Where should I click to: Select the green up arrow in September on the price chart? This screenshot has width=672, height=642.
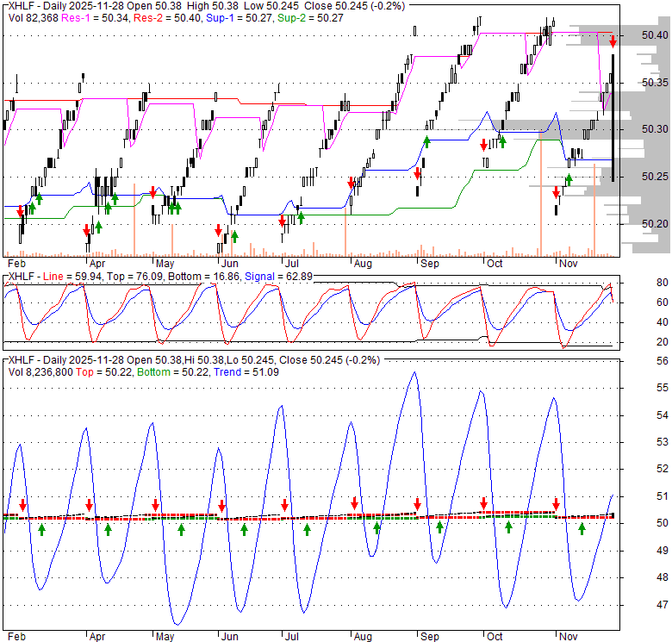tap(426, 142)
